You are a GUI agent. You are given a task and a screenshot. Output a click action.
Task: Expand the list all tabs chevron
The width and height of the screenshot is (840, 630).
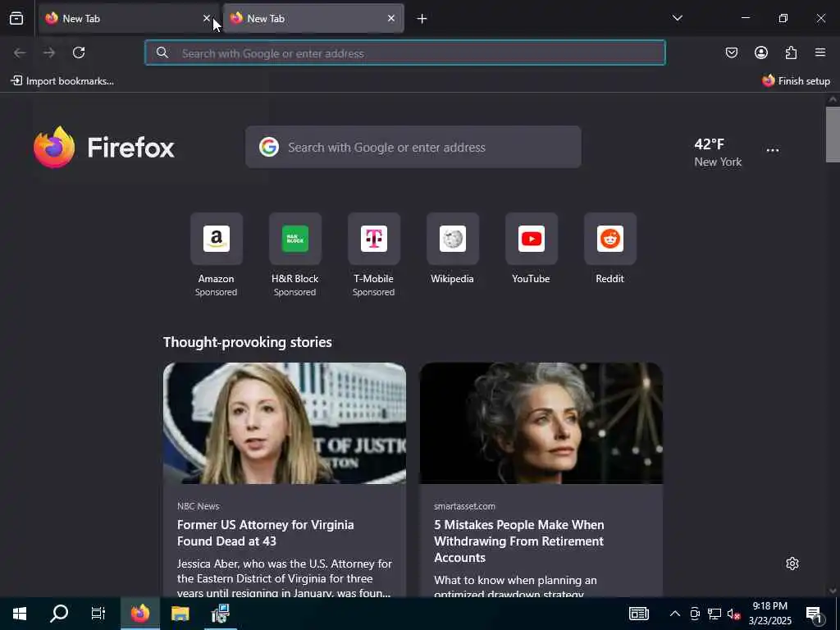pyautogui.click(x=677, y=18)
